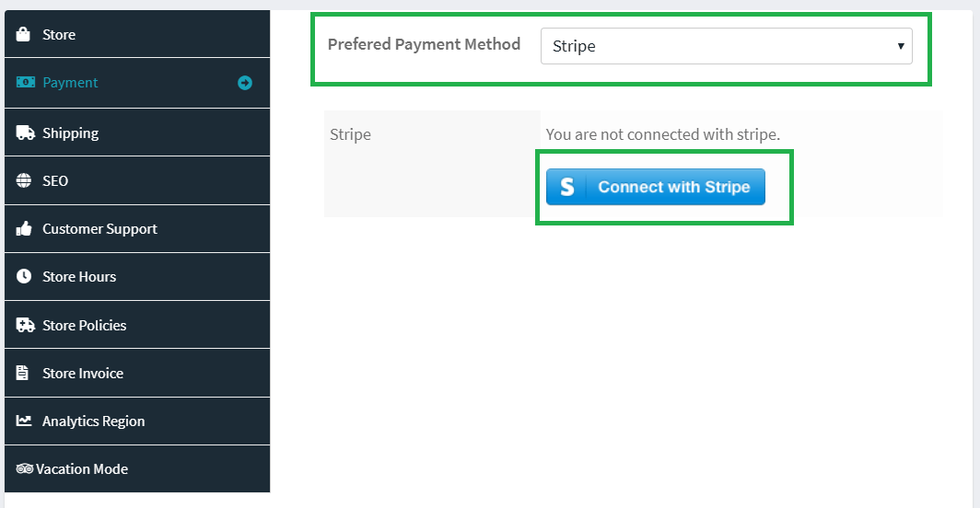
Task: Click the Payment money bill icon
Action: coord(25,83)
